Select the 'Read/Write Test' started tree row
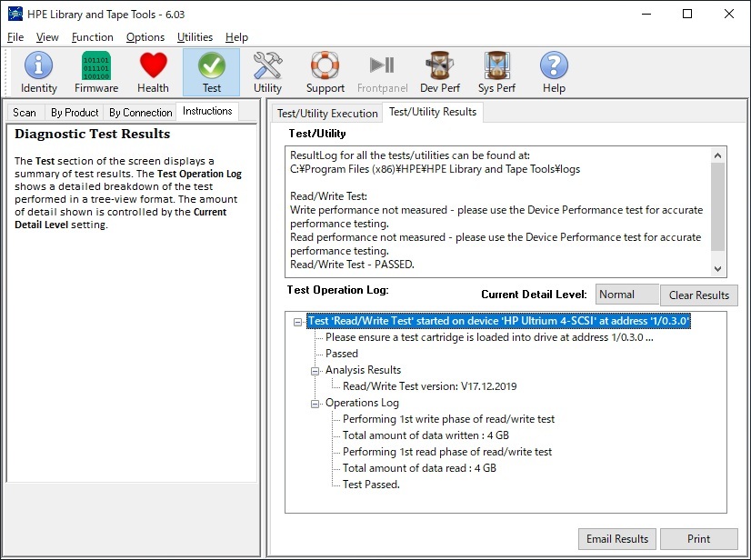This screenshot has width=751, height=560. point(498,321)
